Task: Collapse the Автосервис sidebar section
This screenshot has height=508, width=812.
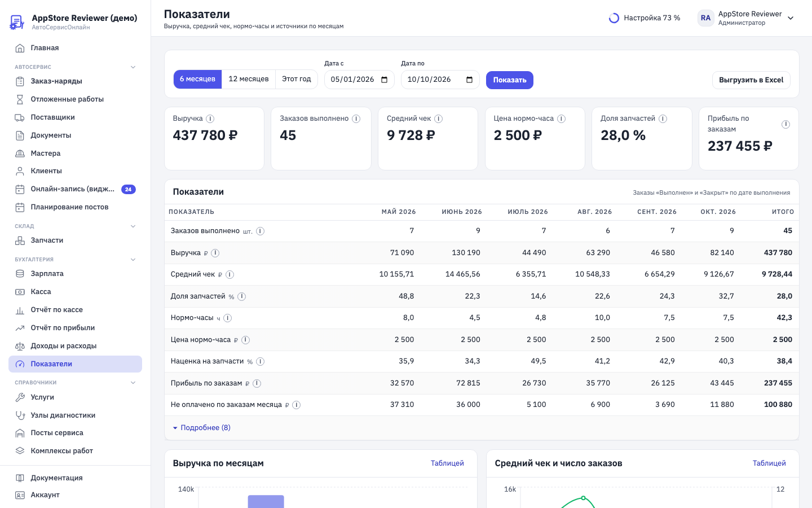Action: point(133,67)
